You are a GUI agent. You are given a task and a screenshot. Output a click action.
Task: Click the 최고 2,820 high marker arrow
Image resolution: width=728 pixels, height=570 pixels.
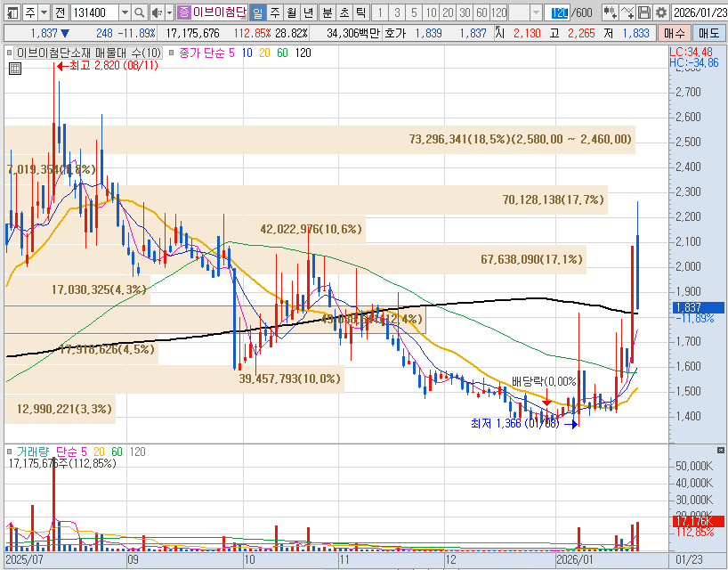point(62,67)
